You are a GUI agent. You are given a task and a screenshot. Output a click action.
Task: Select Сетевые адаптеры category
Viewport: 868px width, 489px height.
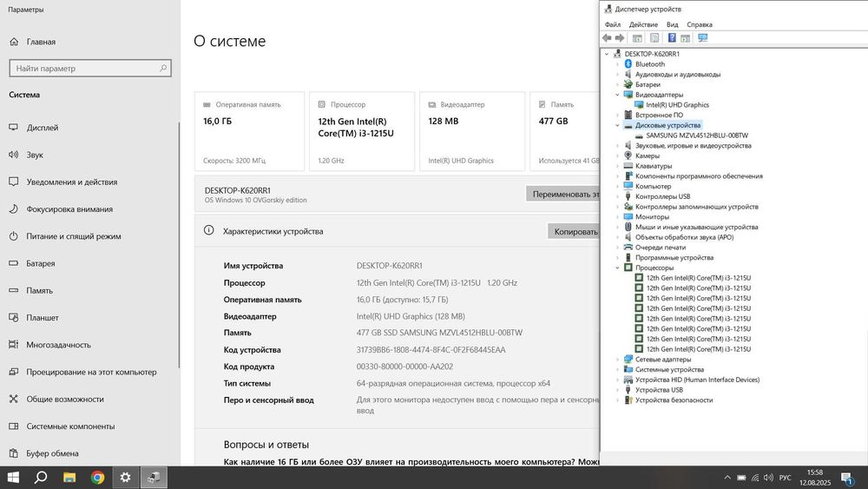click(663, 360)
